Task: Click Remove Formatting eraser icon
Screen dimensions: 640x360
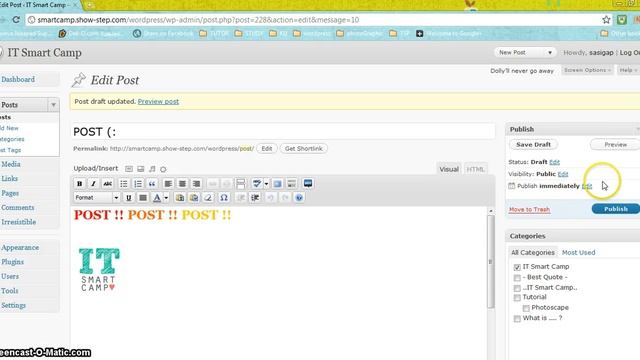Action: coord(208,198)
